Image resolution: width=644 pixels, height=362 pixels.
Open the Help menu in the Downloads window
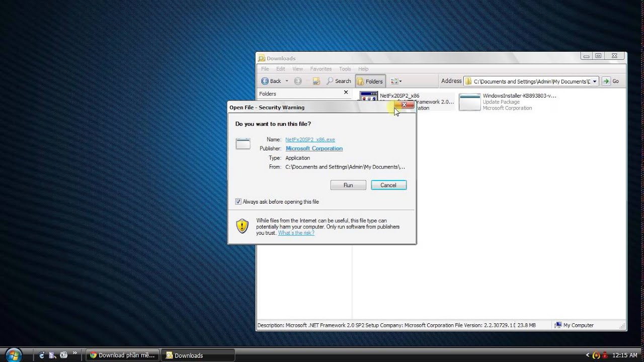(363, 69)
